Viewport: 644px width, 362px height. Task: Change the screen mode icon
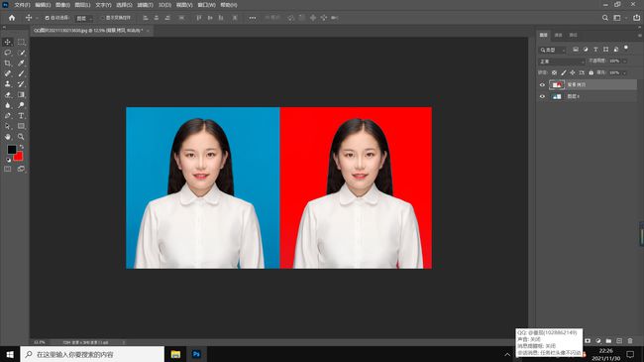tap(21, 169)
